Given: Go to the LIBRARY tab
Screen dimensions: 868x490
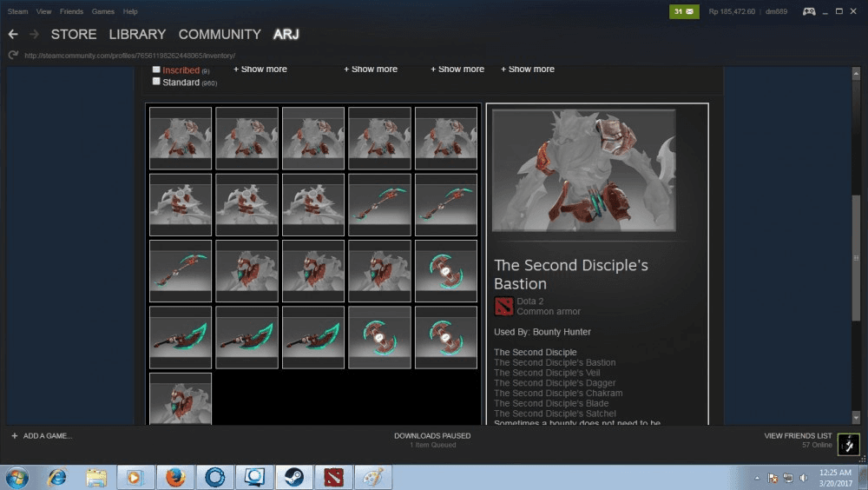Looking at the screenshot, I should (x=137, y=35).
